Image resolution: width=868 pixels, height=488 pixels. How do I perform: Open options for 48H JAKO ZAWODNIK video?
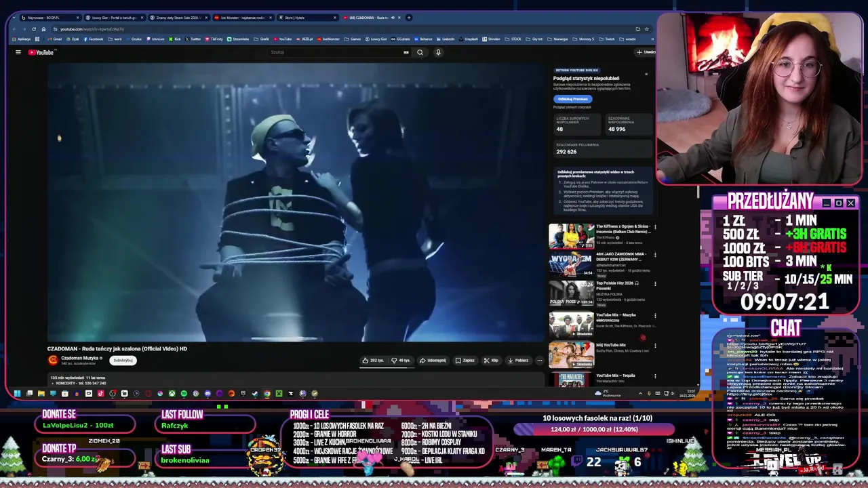pyautogui.click(x=655, y=256)
